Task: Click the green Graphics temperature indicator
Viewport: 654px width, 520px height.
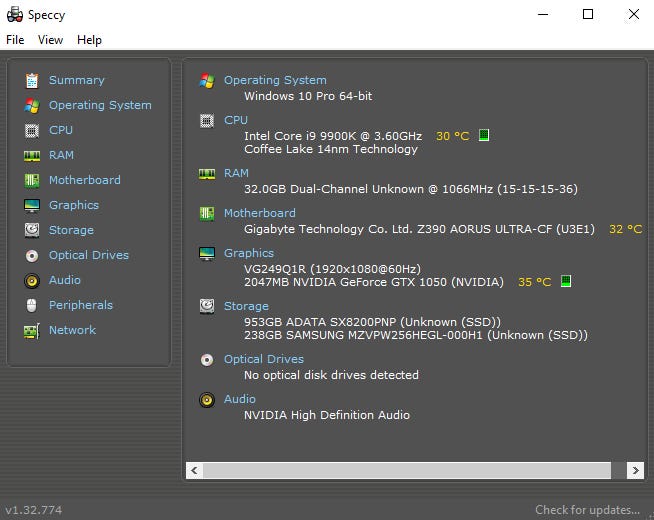Action: 565,282
